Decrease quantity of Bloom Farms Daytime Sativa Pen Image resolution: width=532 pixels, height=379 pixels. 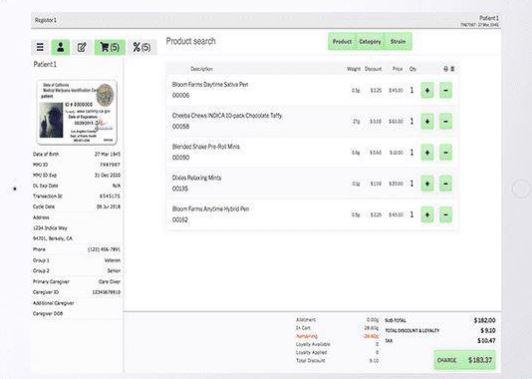click(x=445, y=90)
